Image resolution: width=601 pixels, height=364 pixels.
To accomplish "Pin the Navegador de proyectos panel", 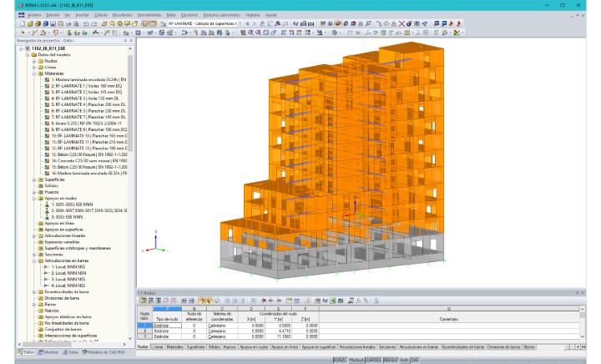I will [x=125, y=40].
